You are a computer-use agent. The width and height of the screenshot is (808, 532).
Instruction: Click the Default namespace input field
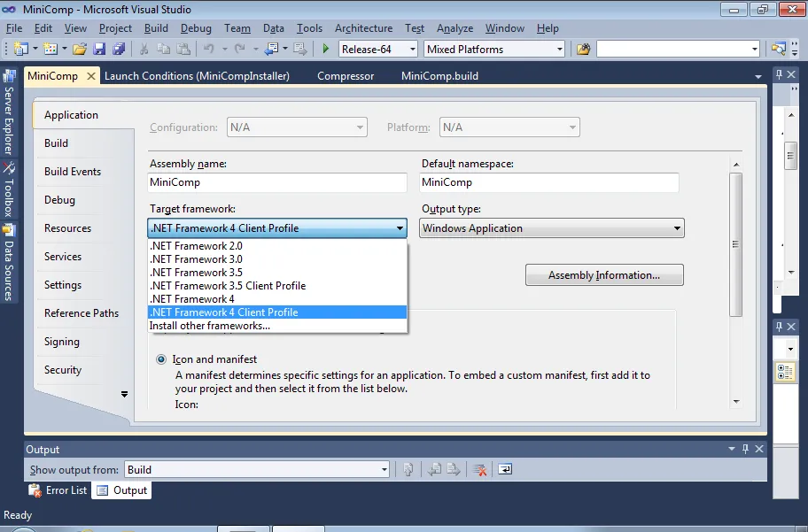point(549,182)
